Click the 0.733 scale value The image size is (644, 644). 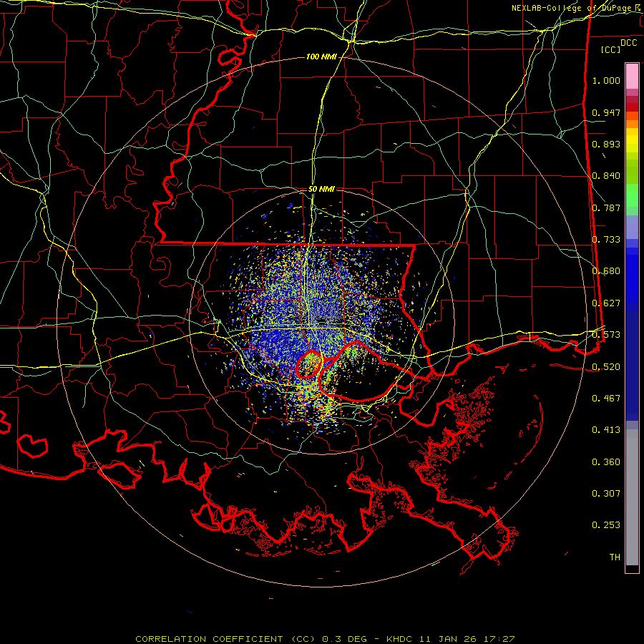[606, 240]
